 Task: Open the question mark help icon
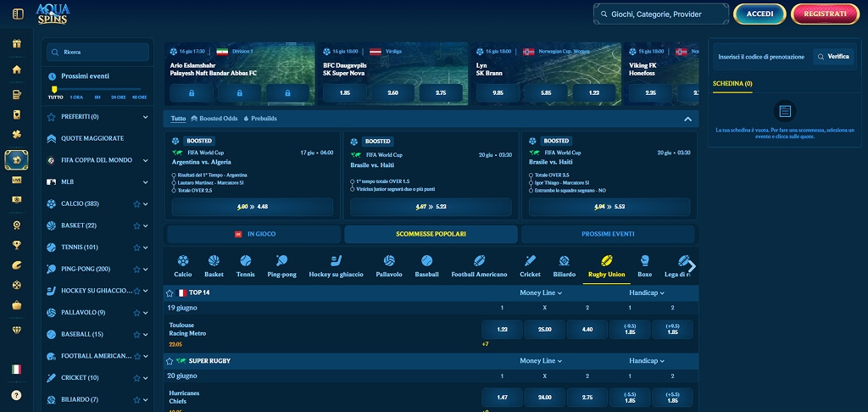pyautogui.click(x=17, y=395)
